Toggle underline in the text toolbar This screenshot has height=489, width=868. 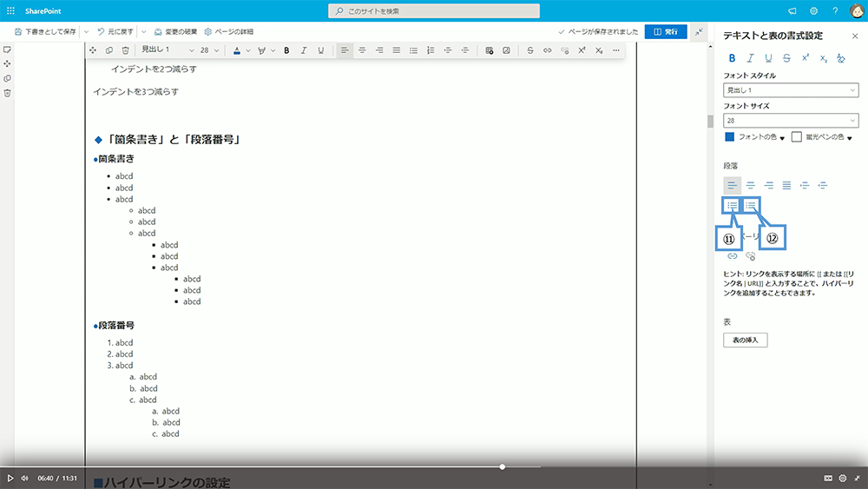[x=320, y=50]
